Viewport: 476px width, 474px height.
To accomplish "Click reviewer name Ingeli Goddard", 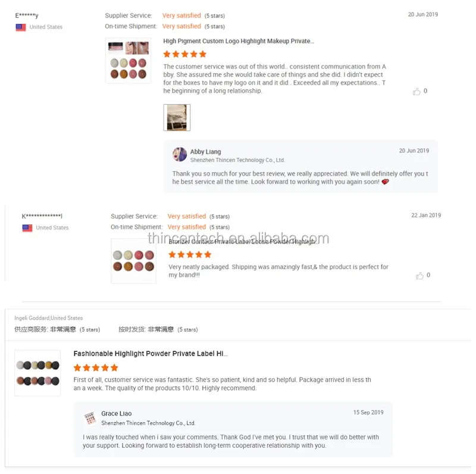I will 32,318.
